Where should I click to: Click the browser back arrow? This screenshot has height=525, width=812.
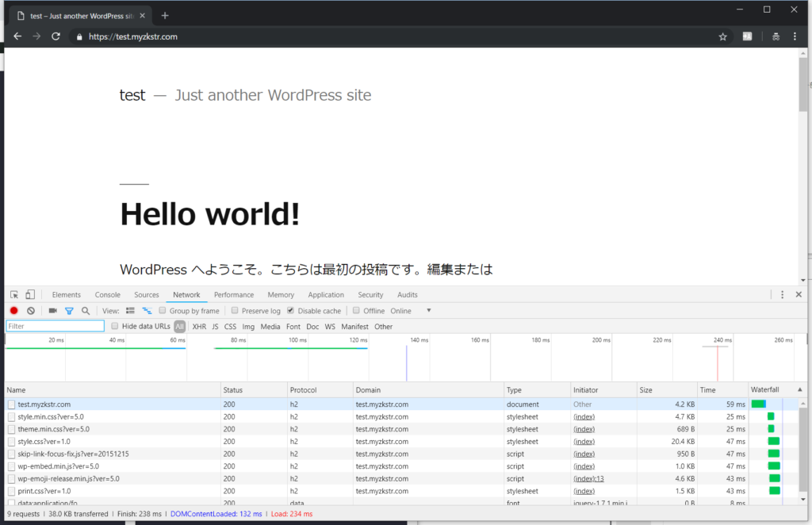[17, 36]
